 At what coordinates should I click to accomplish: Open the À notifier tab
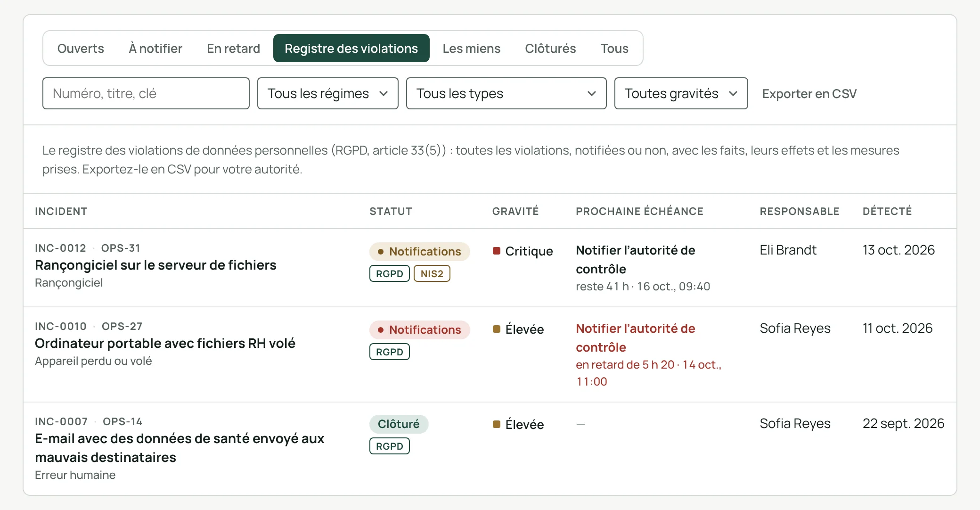[x=155, y=48]
